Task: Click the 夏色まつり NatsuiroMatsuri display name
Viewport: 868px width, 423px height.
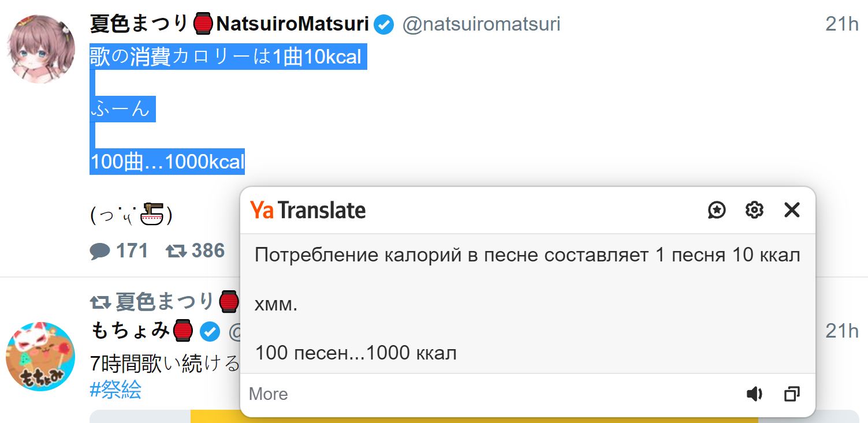Action: (229, 24)
